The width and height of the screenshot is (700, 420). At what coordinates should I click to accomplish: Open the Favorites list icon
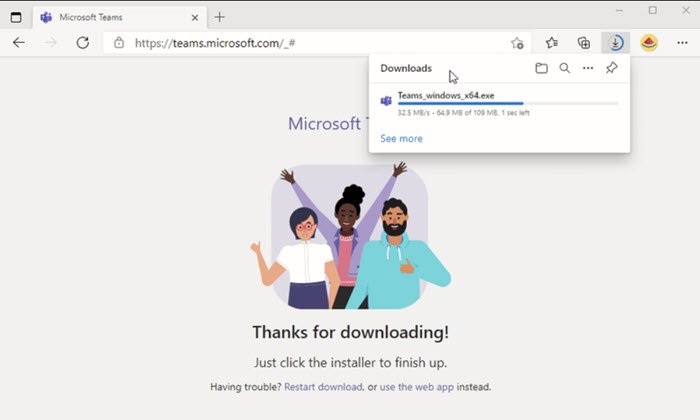pyautogui.click(x=552, y=43)
